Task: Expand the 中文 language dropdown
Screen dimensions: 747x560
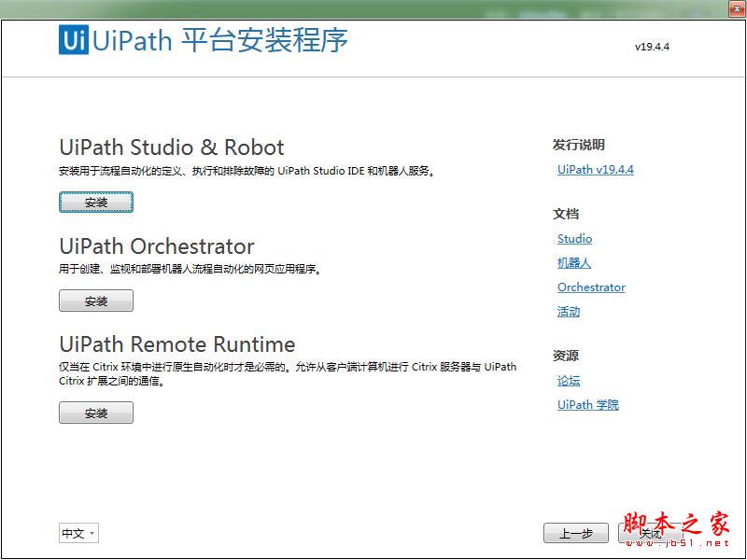Action: [x=78, y=533]
